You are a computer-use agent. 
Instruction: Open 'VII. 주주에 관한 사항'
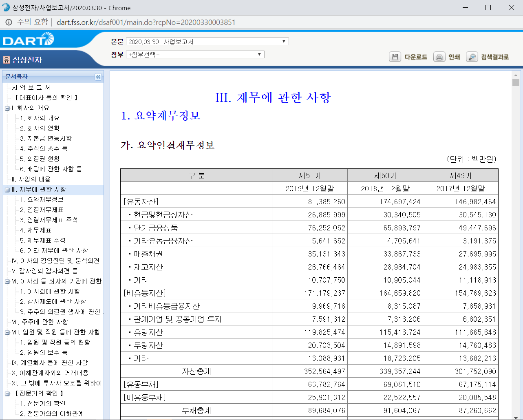40,322
